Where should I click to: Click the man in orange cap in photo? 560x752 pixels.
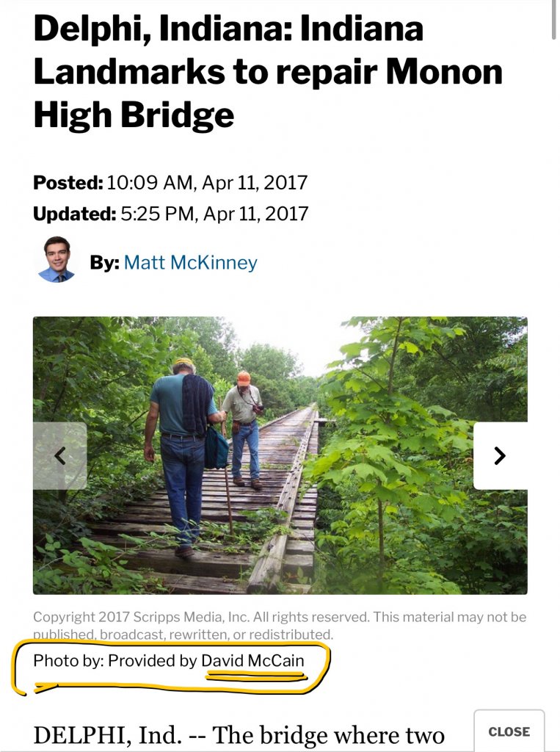coord(245,430)
